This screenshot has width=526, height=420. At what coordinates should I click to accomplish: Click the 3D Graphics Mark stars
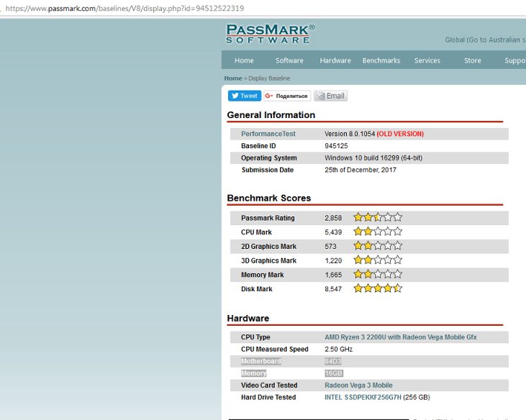click(377, 260)
